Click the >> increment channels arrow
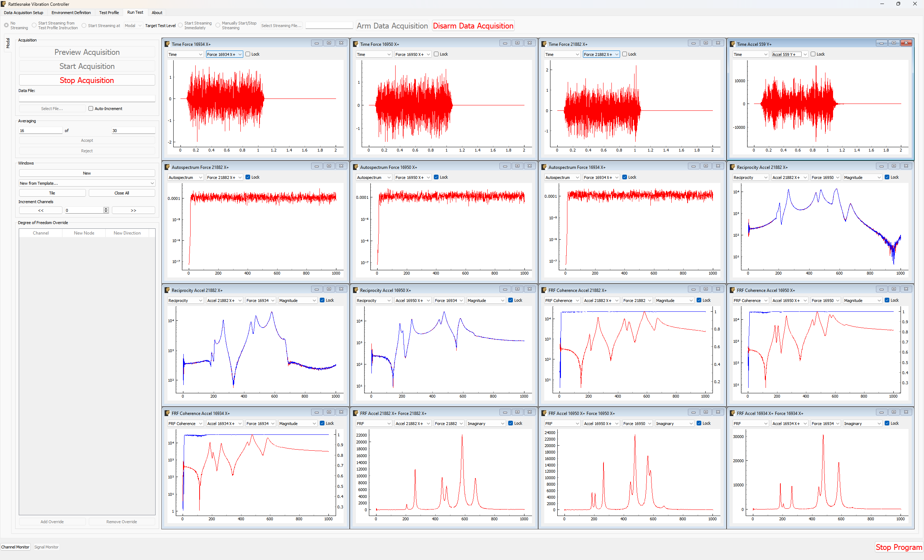924x560 pixels. coord(133,210)
